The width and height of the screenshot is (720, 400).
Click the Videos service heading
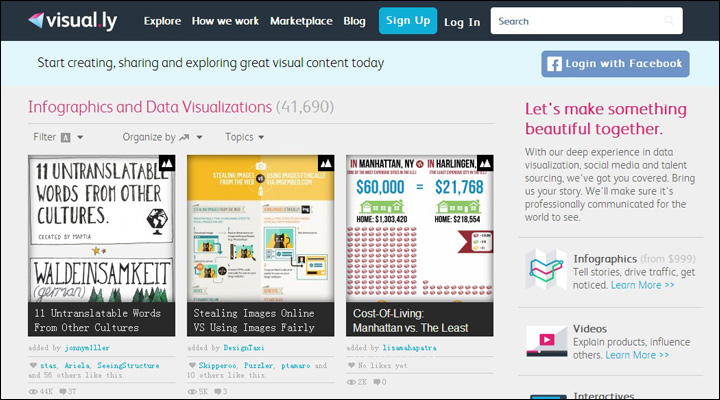click(590, 329)
